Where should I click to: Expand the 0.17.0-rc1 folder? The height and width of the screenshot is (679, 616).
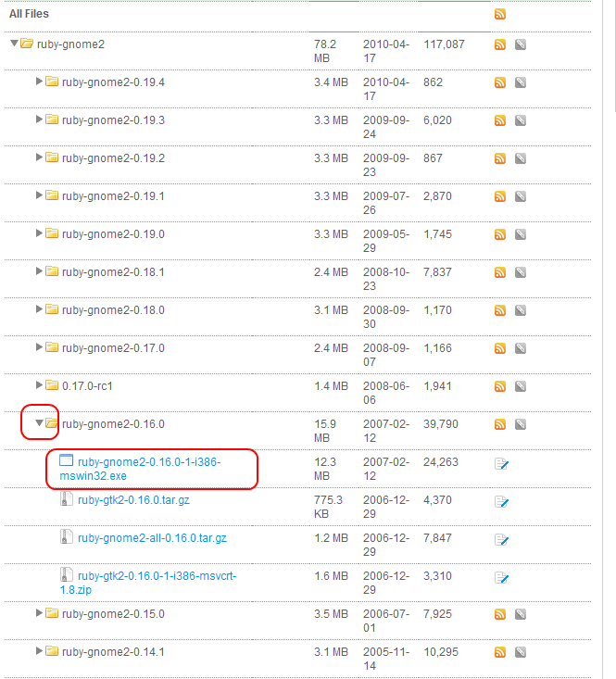coord(39,384)
